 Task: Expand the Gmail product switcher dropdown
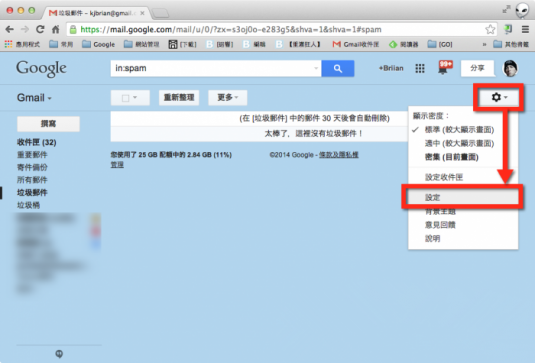[x=34, y=98]
